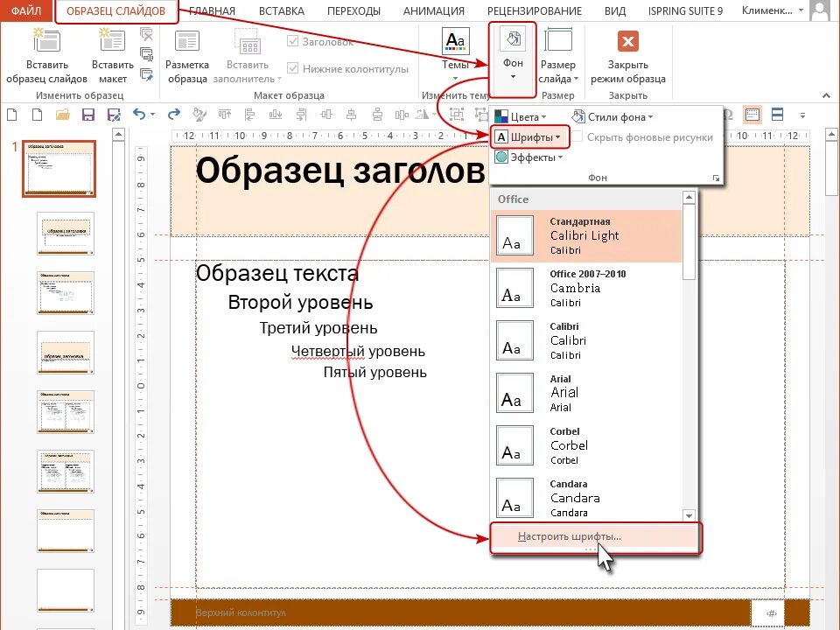Select the Arial font set
This screenshot has width=840, height=630.
[x=586, y=393]
